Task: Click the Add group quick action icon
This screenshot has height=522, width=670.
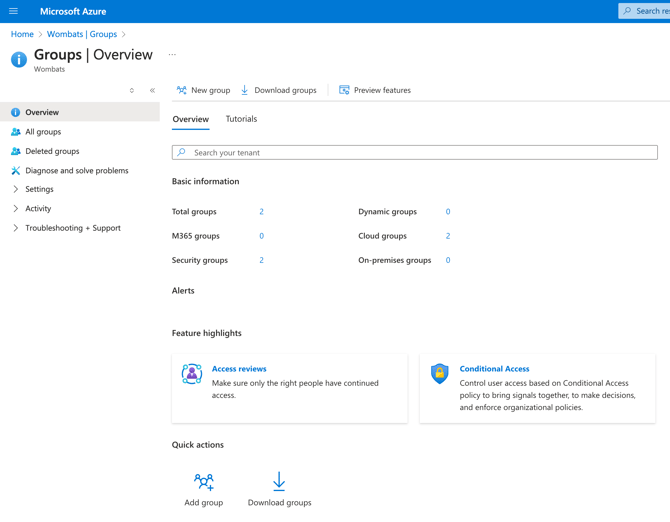Action: click(204, 482)
